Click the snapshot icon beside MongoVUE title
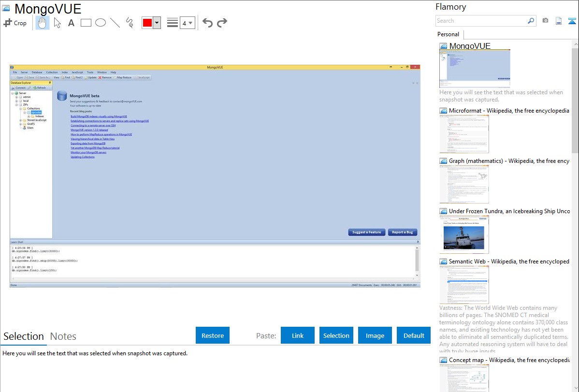 click(x=6, y=8)
